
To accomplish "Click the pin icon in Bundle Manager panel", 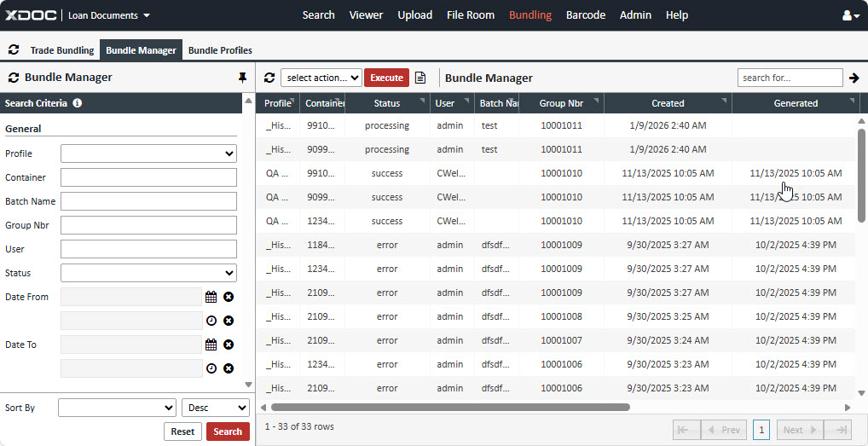I will coord(242,78).
